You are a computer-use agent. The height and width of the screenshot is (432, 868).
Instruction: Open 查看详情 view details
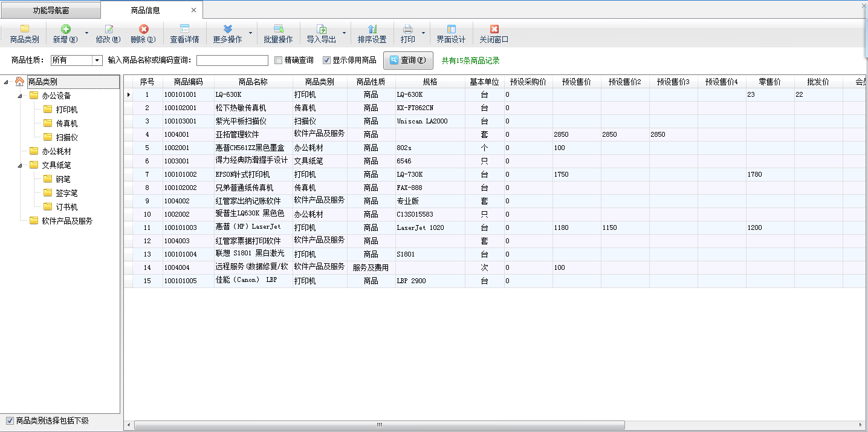click(x=184, y=29)
